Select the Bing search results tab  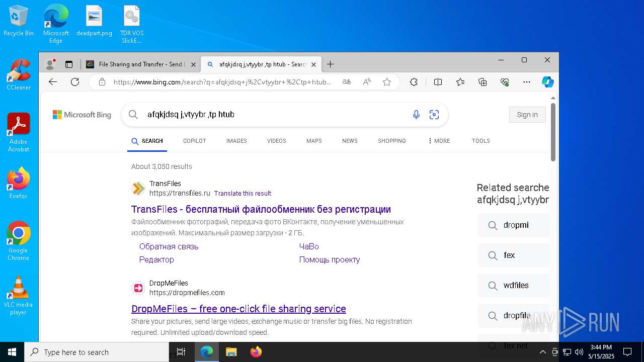click(260, 64)
